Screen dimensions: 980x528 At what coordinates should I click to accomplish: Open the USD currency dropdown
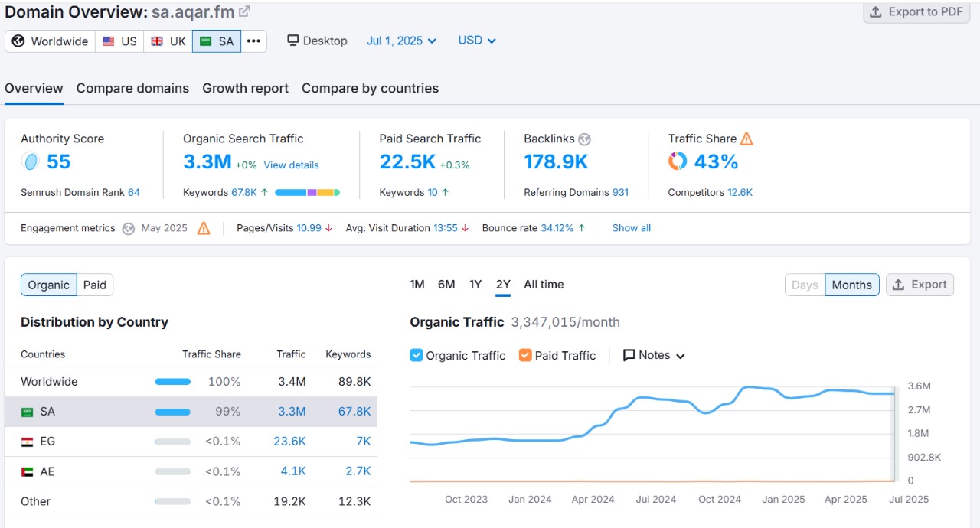point(476,40)
